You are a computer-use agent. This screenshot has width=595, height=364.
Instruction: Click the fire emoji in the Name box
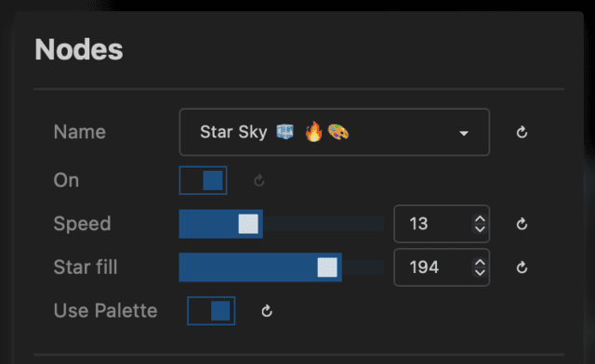coord(314,132)
